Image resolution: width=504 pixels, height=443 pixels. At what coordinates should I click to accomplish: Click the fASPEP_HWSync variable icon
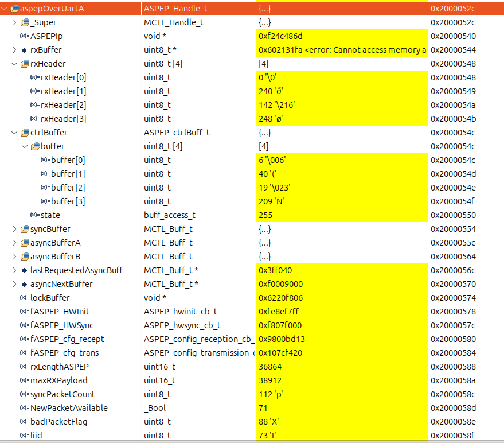click(x=25, y=325)
